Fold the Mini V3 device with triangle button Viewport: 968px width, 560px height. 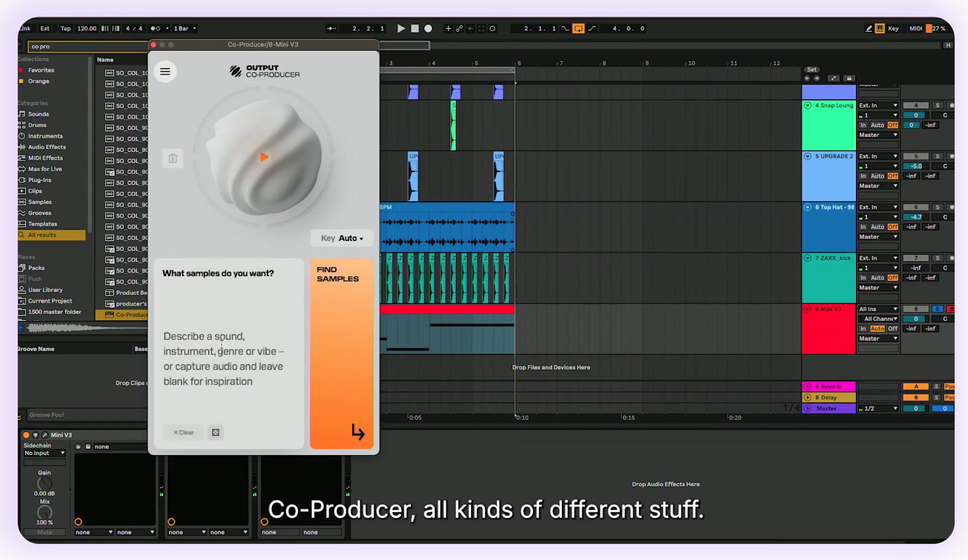pos(36,435)
